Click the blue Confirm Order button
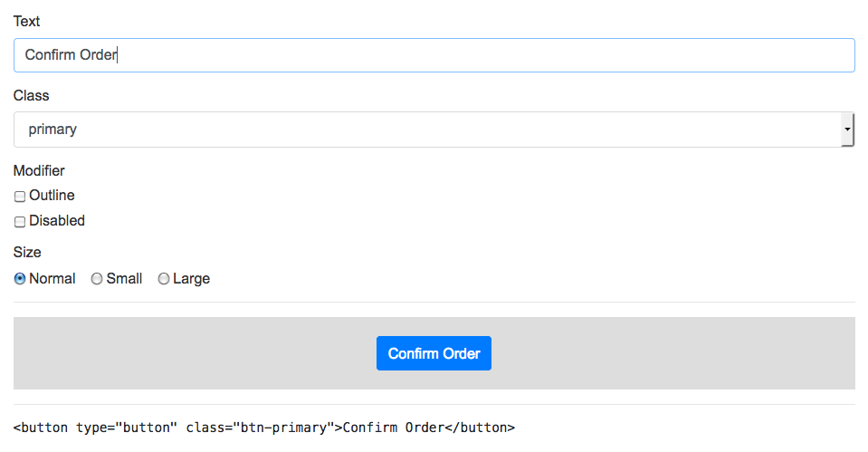The width and height of the screenshot is (868, 452). click(434, 353)
